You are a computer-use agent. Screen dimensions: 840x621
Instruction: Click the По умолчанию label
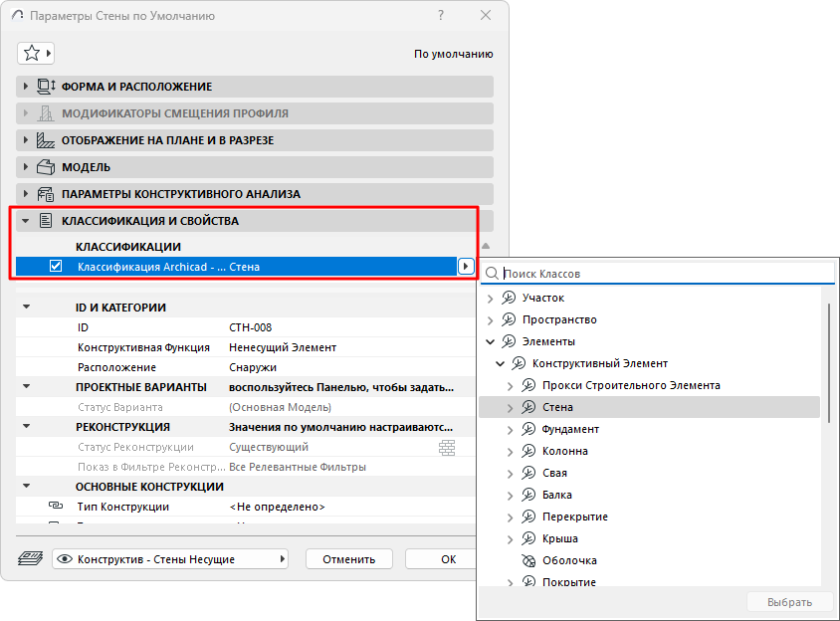point(453,54)
